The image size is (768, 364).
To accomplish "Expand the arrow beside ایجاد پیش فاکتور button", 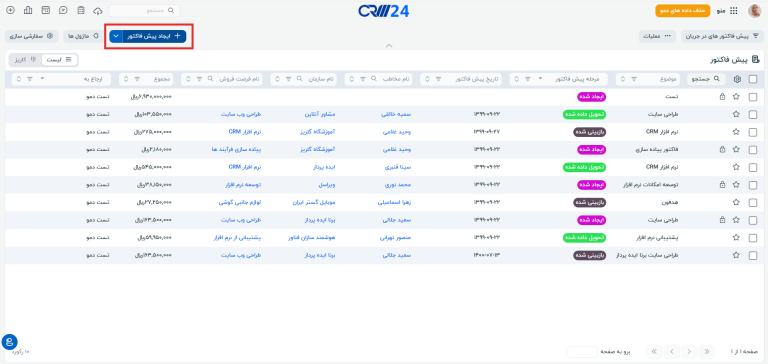I will pos(116,36).
